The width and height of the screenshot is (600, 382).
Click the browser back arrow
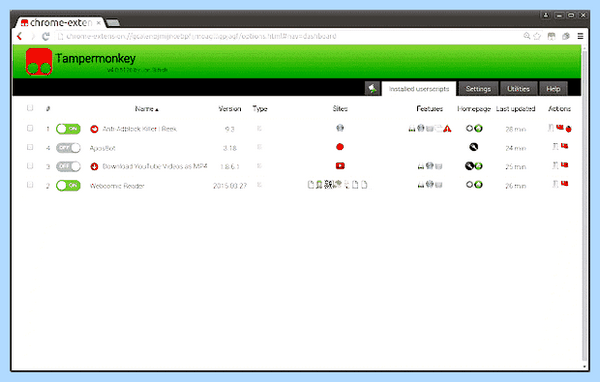point(20,36)
